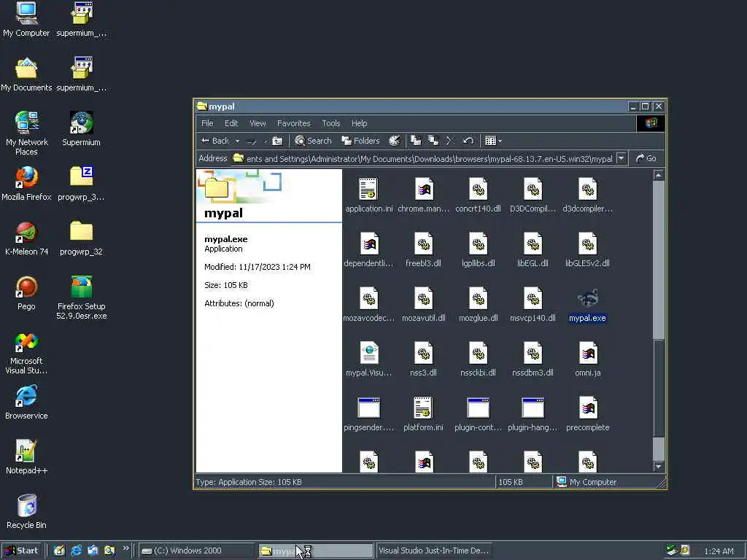The height and width of the screenshot is (560, 747).
Task: Open the View menu
Action: pos(258,123)
